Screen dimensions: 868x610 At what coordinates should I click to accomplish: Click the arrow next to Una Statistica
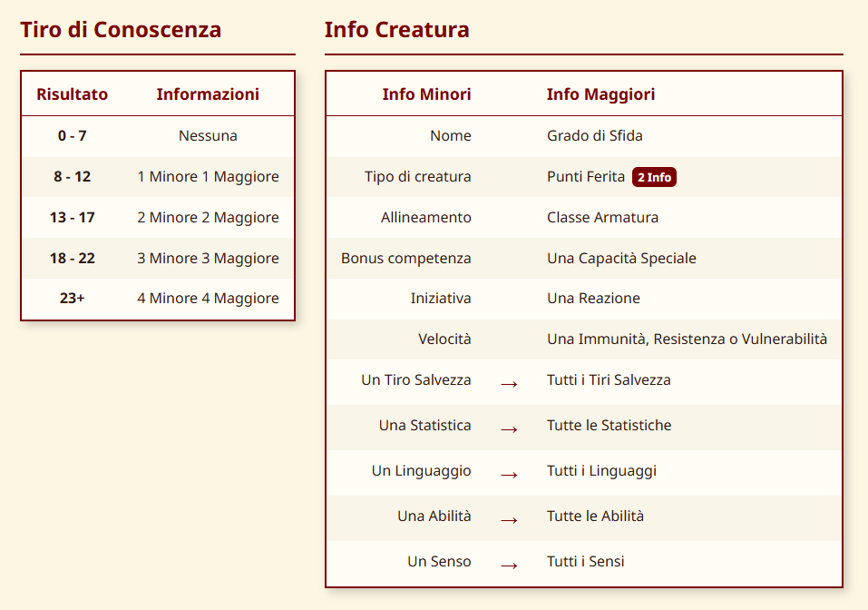point(509,429)
